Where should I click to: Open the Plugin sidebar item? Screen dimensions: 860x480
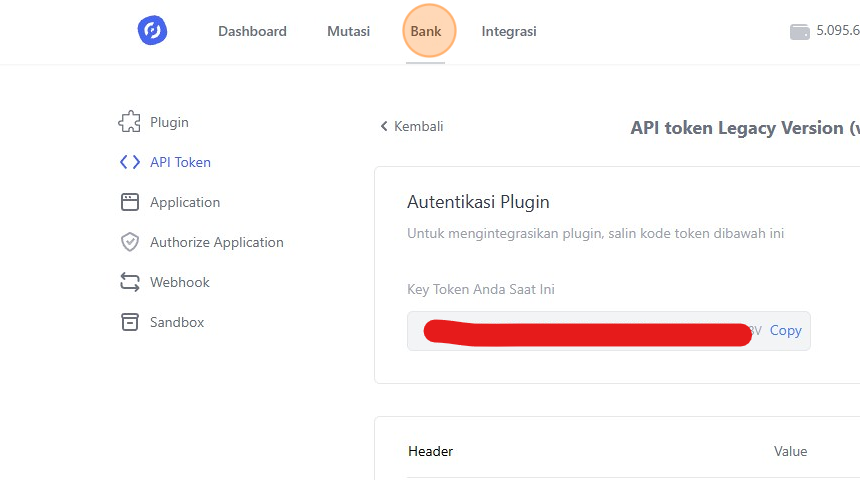pyautogui.click(x=169, y=122)
